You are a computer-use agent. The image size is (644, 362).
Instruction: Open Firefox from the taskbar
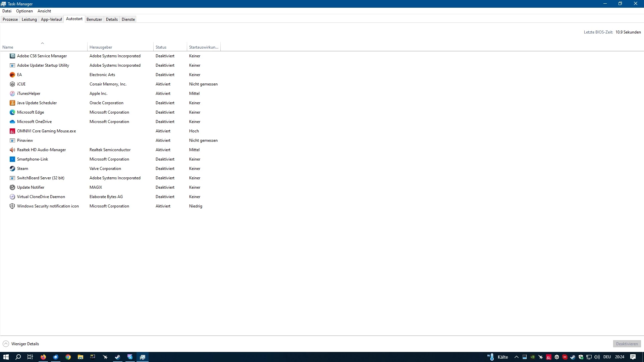point(43,357)
